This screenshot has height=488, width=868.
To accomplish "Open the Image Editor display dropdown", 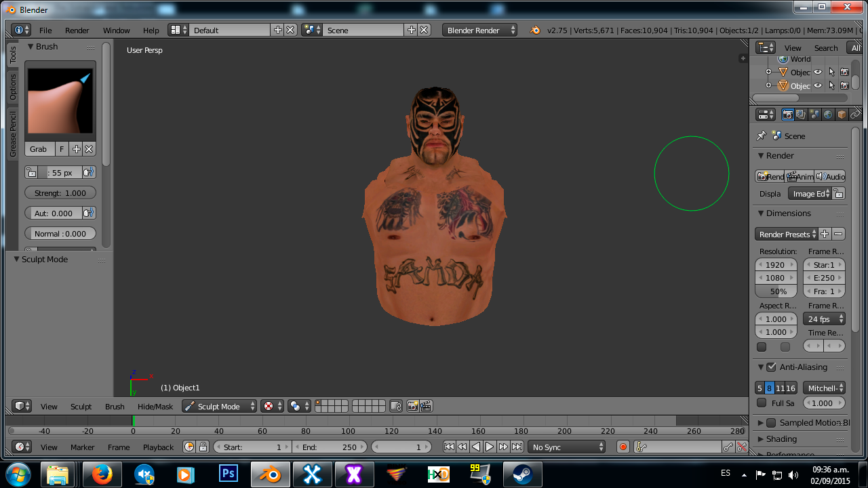I will coord(810,193).
